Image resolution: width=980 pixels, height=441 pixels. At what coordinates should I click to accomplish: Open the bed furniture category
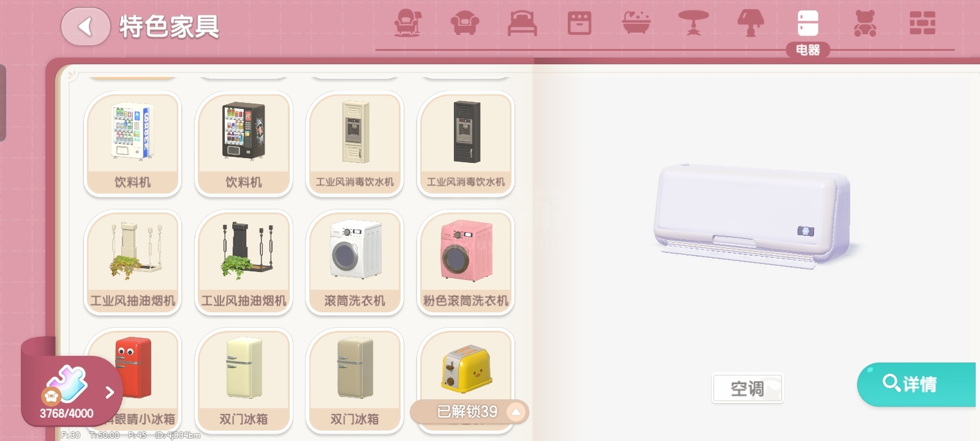pyautogui.click(x=522, y=23)
